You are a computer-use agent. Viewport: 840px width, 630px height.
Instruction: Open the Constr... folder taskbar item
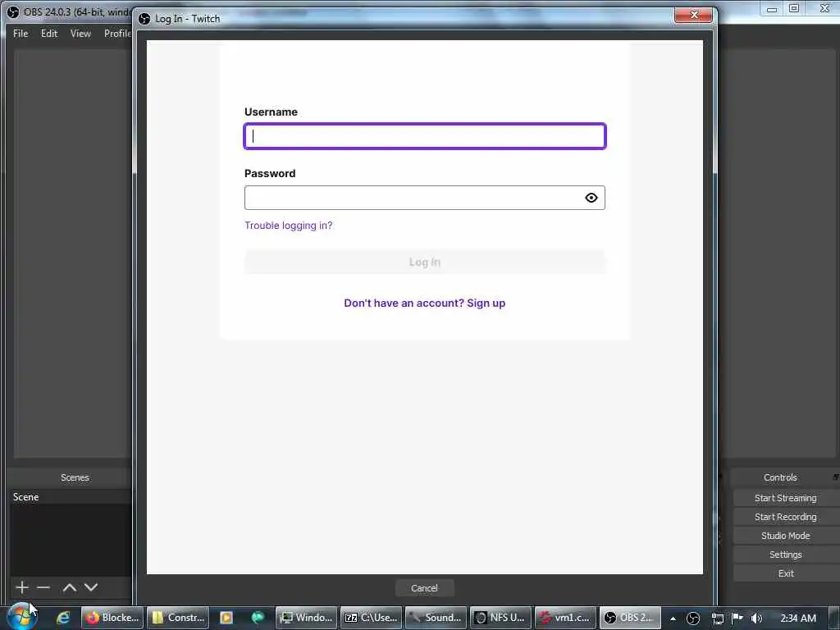[178, 618]
